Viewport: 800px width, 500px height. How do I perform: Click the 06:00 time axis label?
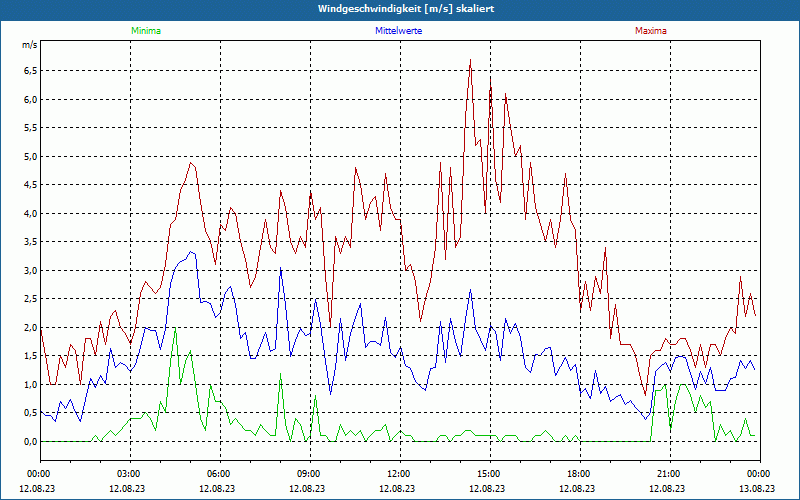pos(220,474)
